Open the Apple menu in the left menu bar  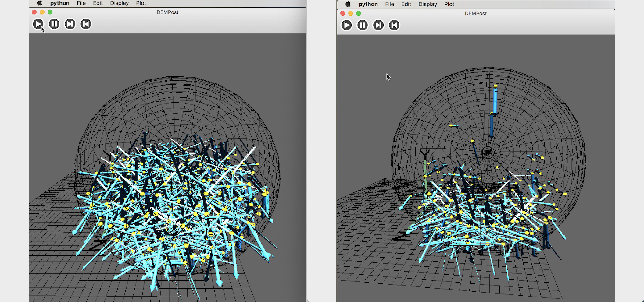coord(40,3)
